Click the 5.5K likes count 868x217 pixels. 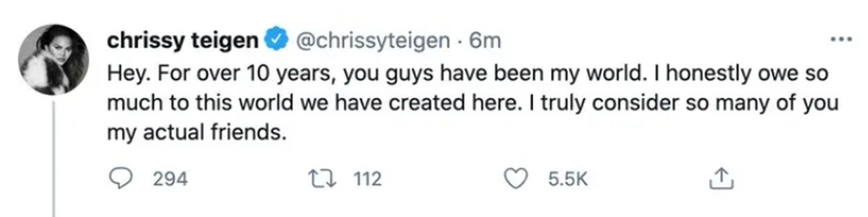coord(568,179)
